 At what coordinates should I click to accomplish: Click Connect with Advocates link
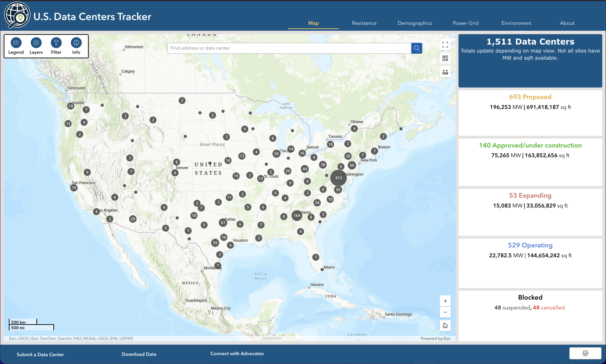pyautogui.click(x=237, y=354)
